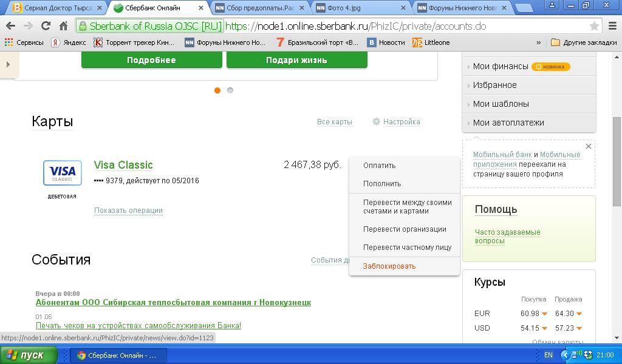This screenshot has height=364, width=622.
Task: Close the Мобильный банк notice
Action: pyautogui.click(x=589, y=146)
